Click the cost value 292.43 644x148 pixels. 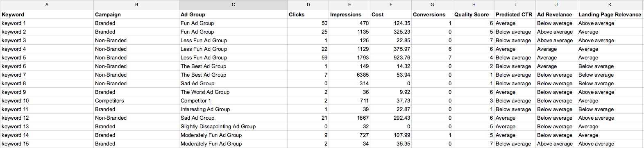pyautogui.click(x=391, y=118)
